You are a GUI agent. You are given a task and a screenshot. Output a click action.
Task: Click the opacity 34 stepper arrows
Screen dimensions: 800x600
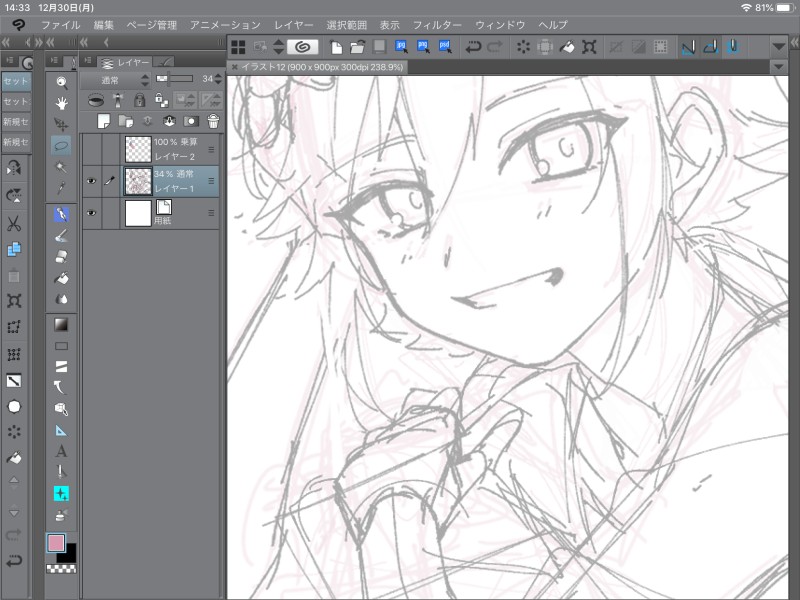218,79
